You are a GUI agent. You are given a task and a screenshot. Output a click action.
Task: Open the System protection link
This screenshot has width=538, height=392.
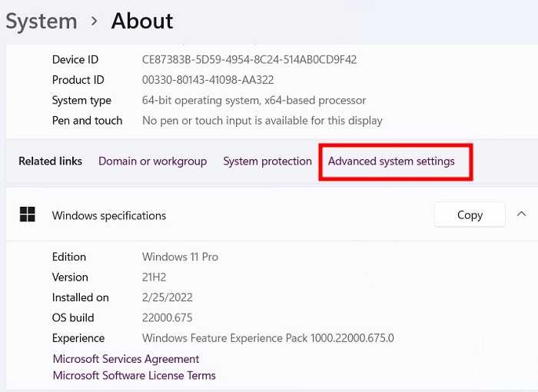click(x=267, y=161)
